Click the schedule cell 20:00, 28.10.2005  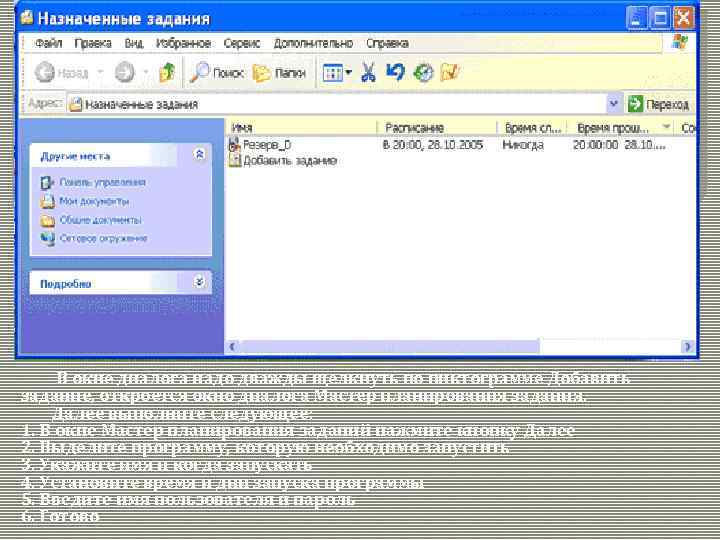pyautogui.click(x=433, y=145)
